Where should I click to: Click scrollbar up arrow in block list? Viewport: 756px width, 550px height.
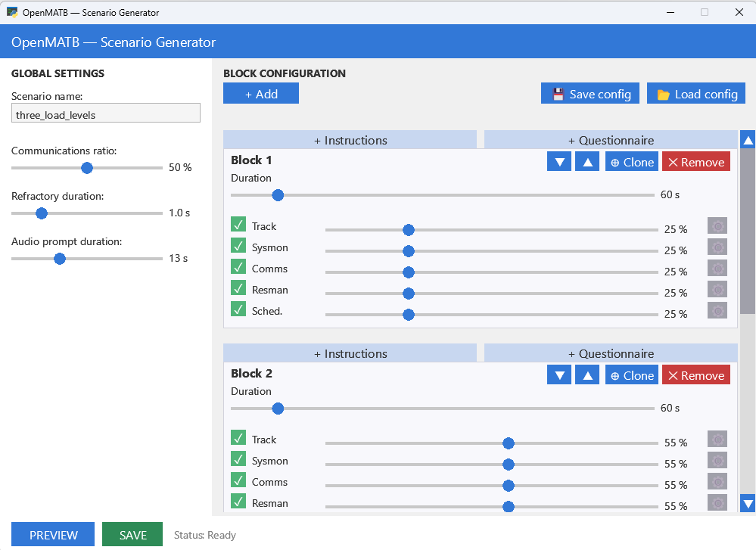pyautogui.click(x=748, y=140)
